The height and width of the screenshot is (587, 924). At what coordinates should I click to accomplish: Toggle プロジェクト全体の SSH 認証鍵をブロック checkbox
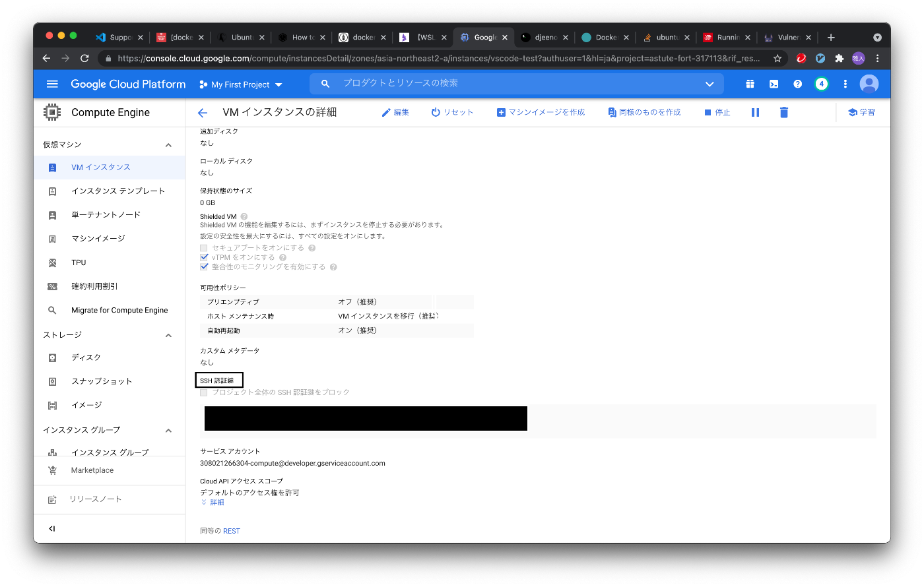[204, 392]
